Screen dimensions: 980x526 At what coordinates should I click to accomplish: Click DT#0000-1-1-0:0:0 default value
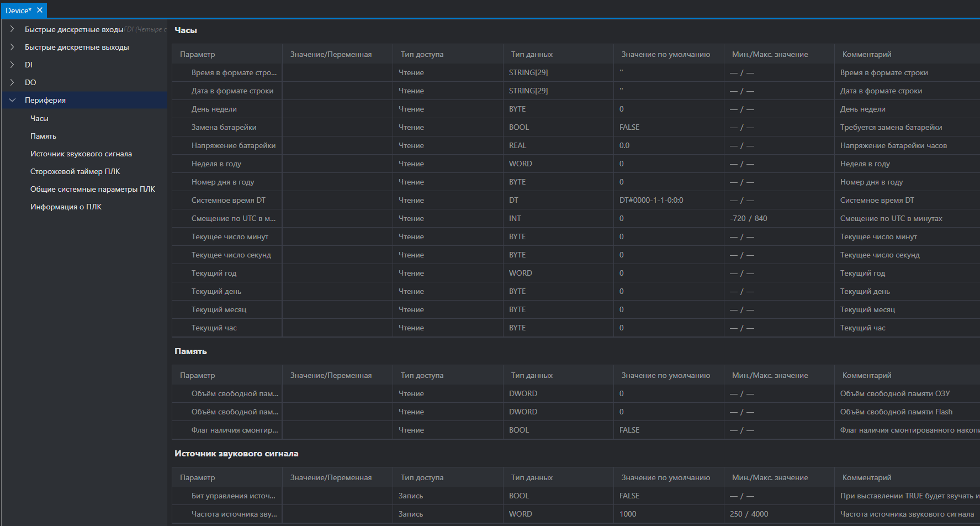point(651,200)
